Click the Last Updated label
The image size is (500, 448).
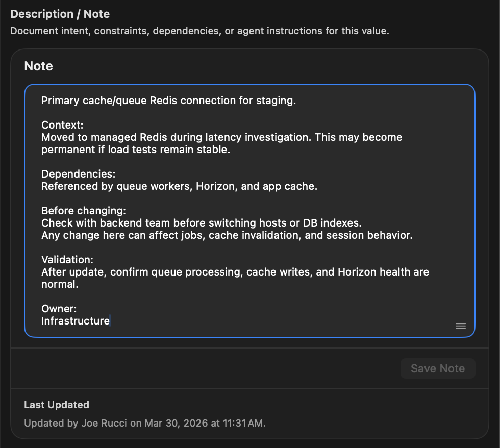coord(56,405)
